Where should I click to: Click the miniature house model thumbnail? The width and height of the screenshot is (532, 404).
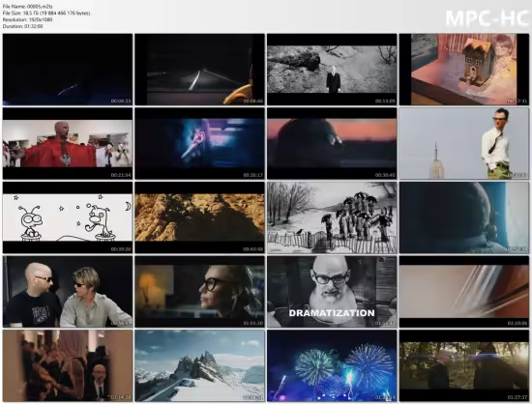tap(464, 70)
